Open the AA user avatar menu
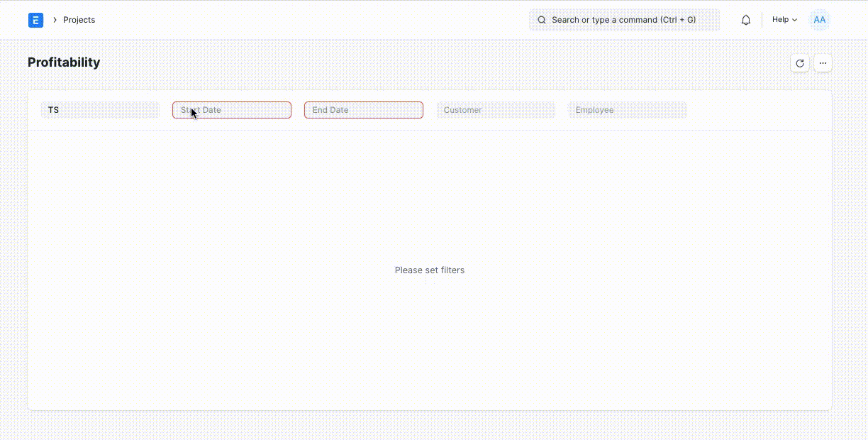This screenshot has width=868, height=440. click(x=819, y=20)
